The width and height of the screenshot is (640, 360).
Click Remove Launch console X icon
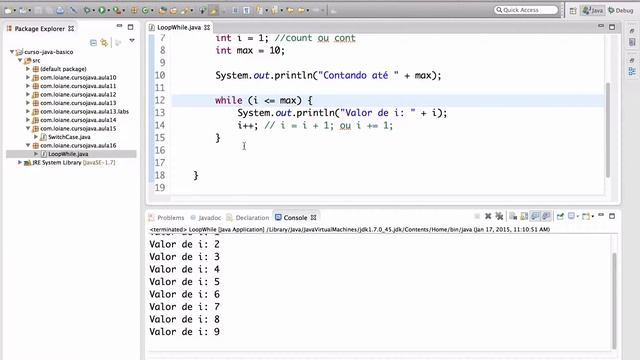(x=488, y=216)
